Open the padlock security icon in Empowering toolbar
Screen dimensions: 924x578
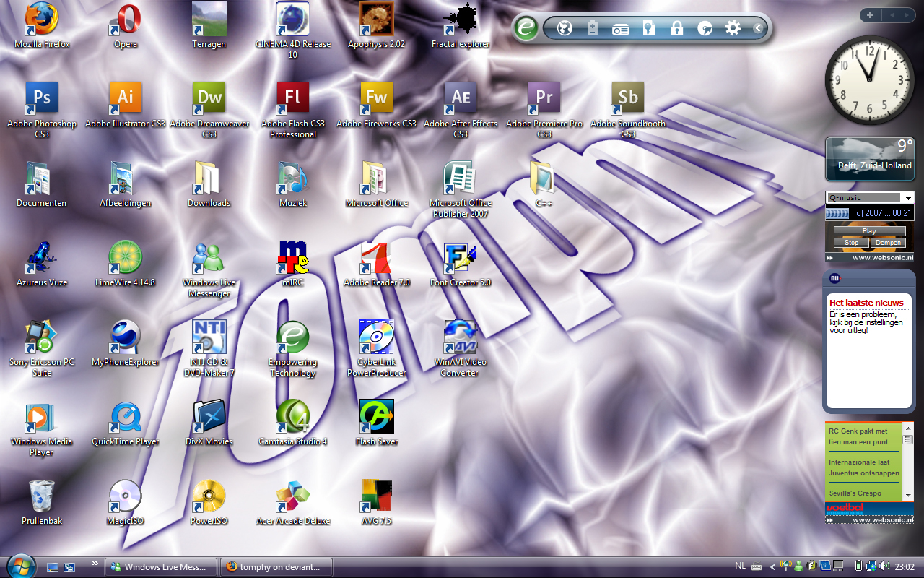point(676,28)
